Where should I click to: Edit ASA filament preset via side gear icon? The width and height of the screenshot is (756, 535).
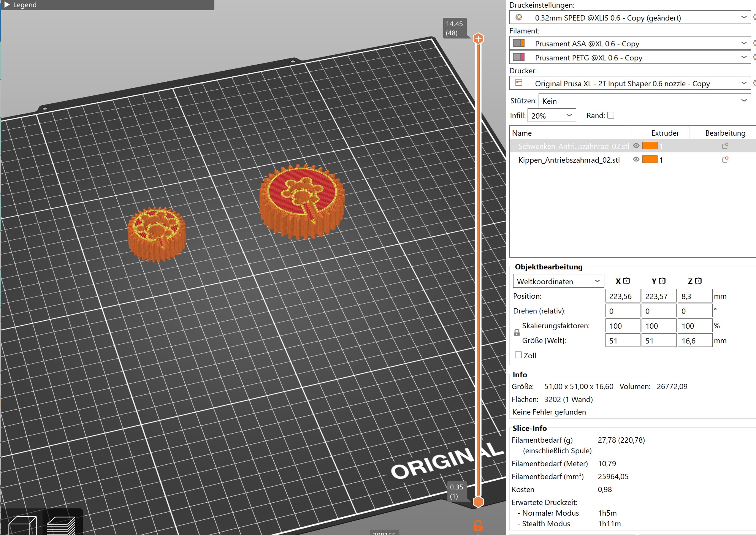click(754, 43)
